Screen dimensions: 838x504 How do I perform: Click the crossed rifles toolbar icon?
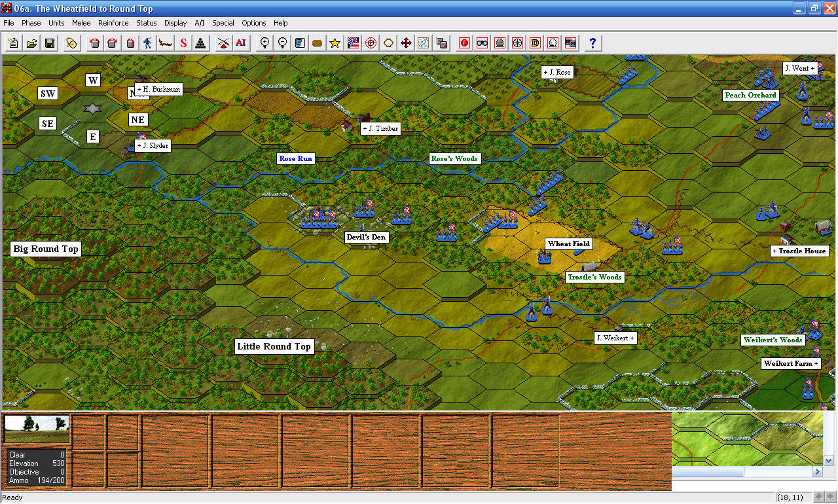(223, 43)
